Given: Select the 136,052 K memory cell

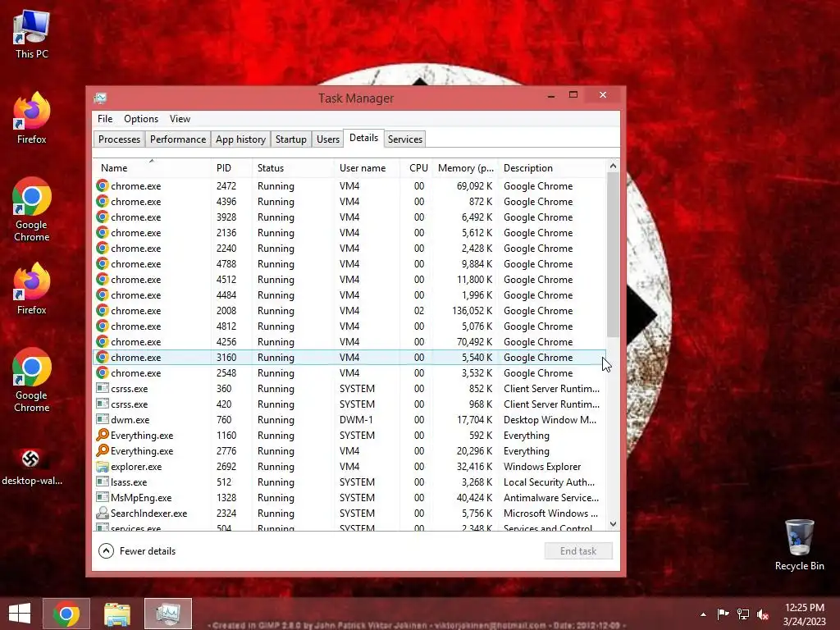Looking at the screenshot, I should pos(472,311).
